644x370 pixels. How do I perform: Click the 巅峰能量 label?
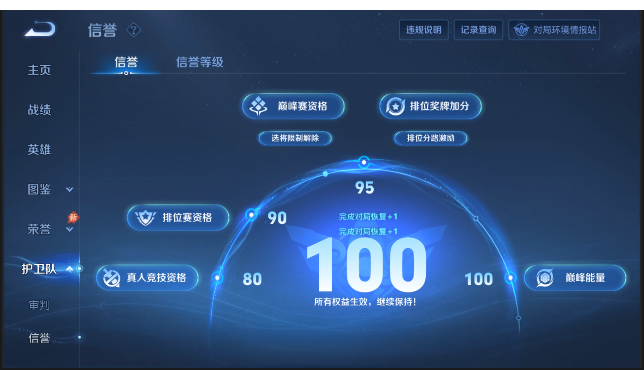click(585, 278)
